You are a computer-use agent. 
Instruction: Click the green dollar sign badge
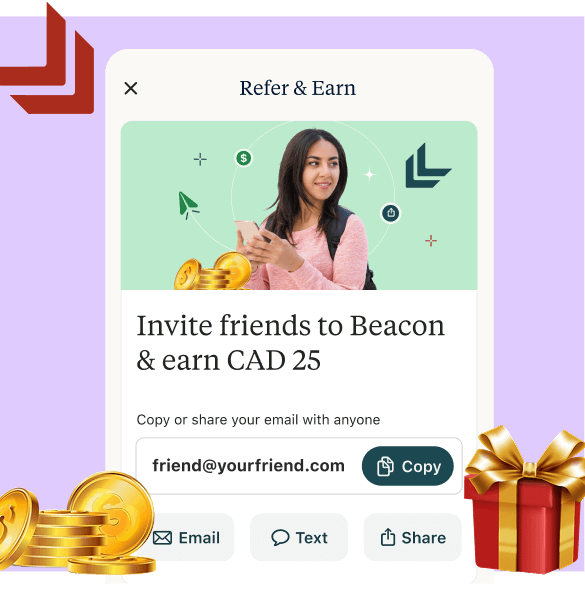click(244, 158)
